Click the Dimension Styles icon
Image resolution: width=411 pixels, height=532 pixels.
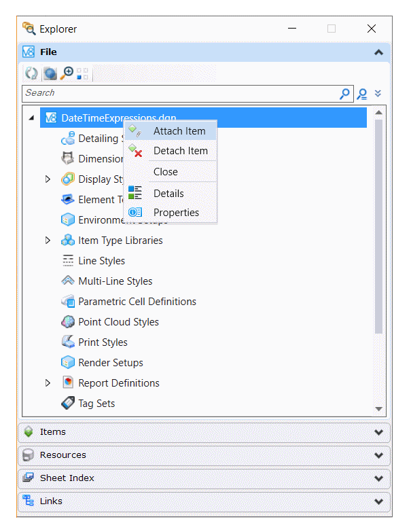(x=68, y=158)
